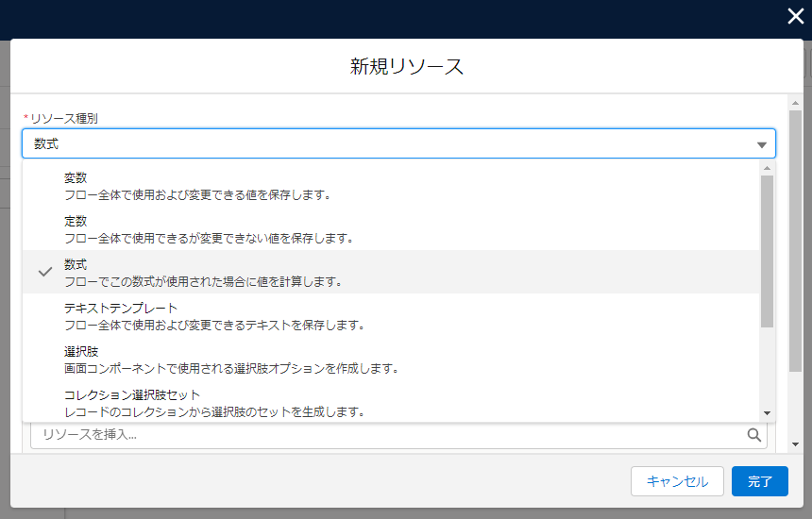The image size is (812, 519).
Task: Click dropdown list scroll-up arrow
Action: (x=767, y=168)
